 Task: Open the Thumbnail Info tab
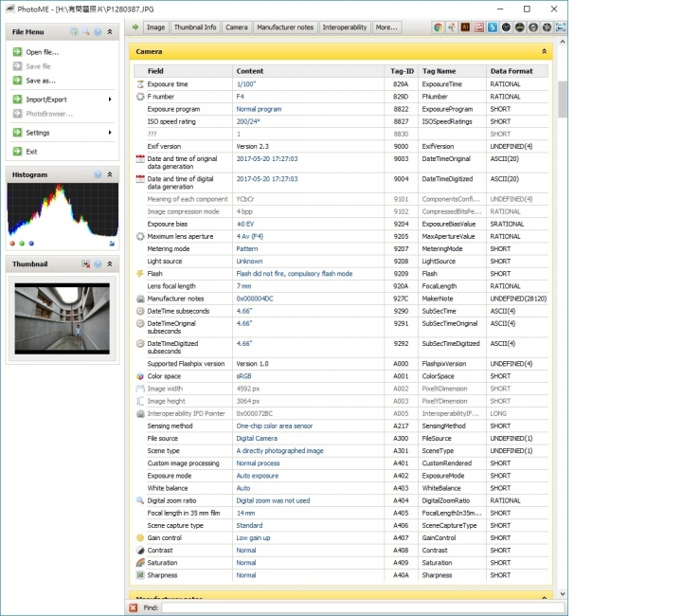point(195,27)
